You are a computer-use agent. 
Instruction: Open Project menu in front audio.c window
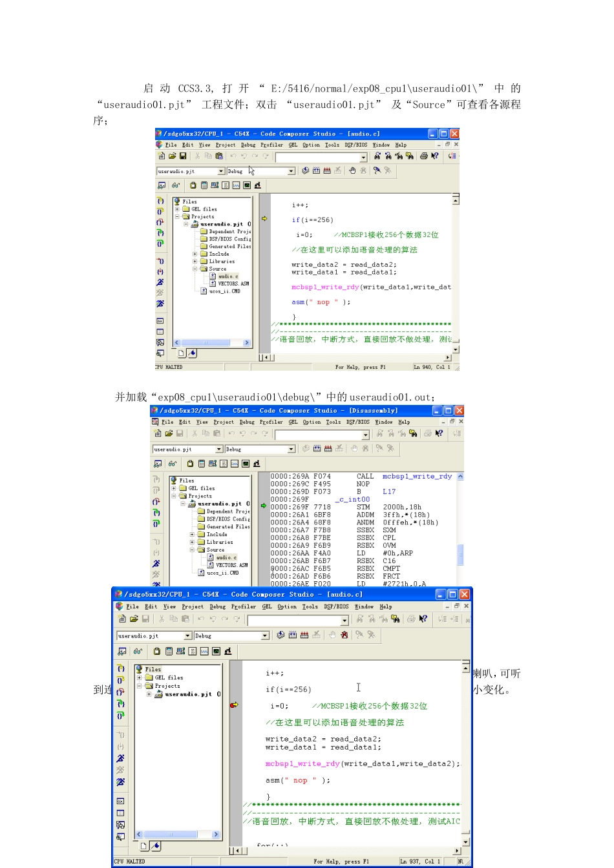[x=193, y=606]
